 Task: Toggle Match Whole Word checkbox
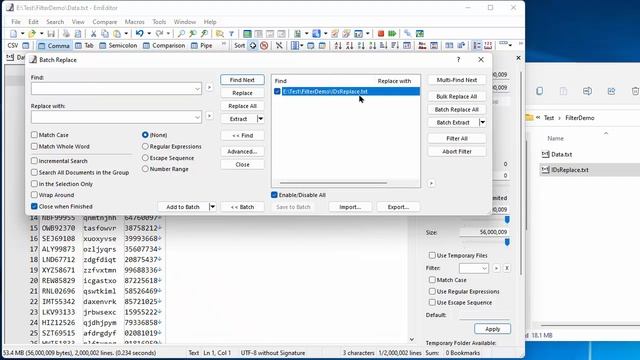pyautogui.click(x=34, y=146)
